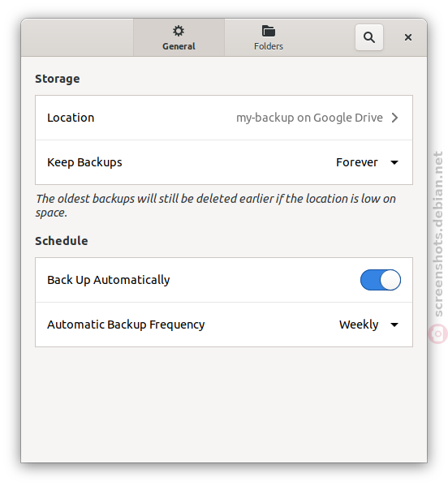Switch to the Folders tab label
The height and width of the screenshot is (486, 448).
pos(269,46)
